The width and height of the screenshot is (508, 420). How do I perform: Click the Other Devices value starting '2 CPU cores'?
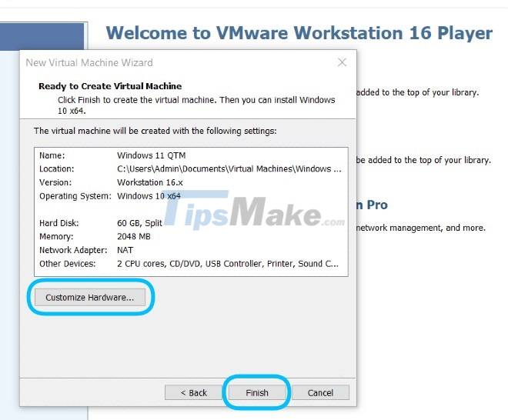(228, 264)
